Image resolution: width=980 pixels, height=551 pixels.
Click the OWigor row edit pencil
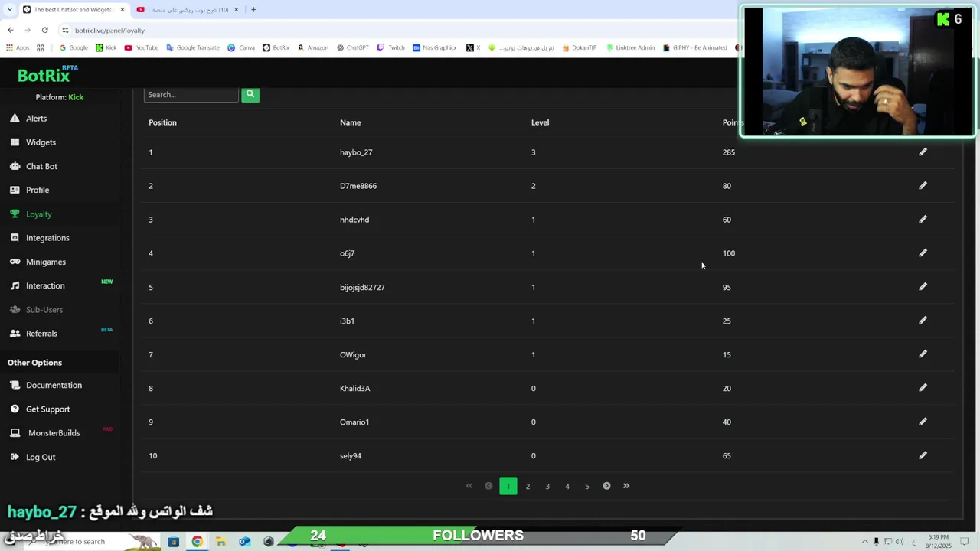(x=923, y=354)
